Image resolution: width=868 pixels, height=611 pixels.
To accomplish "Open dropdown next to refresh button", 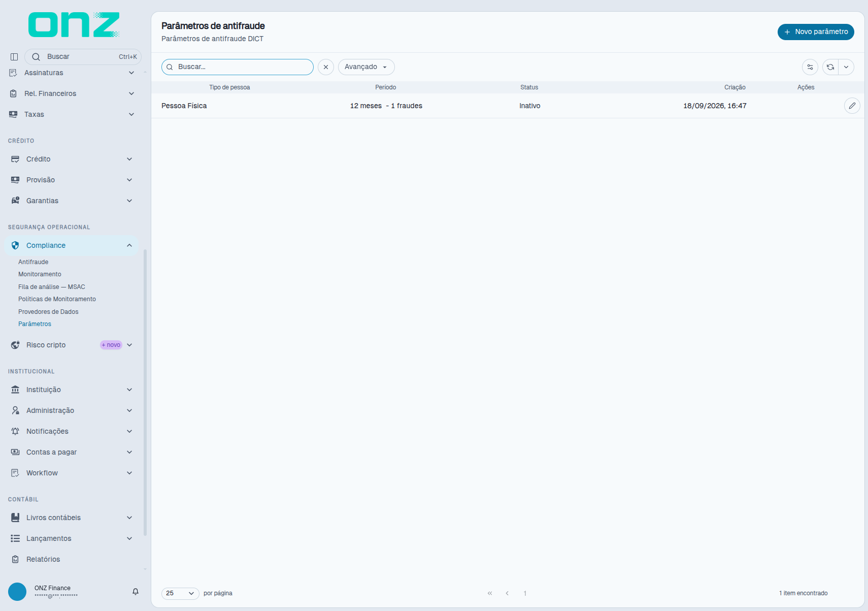I will (846, 67).
